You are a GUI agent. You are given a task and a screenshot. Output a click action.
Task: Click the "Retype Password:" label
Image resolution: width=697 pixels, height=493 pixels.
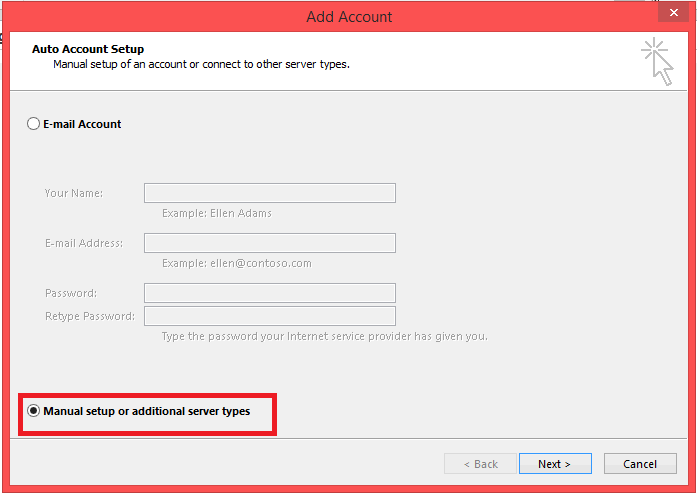pos(89,316)
